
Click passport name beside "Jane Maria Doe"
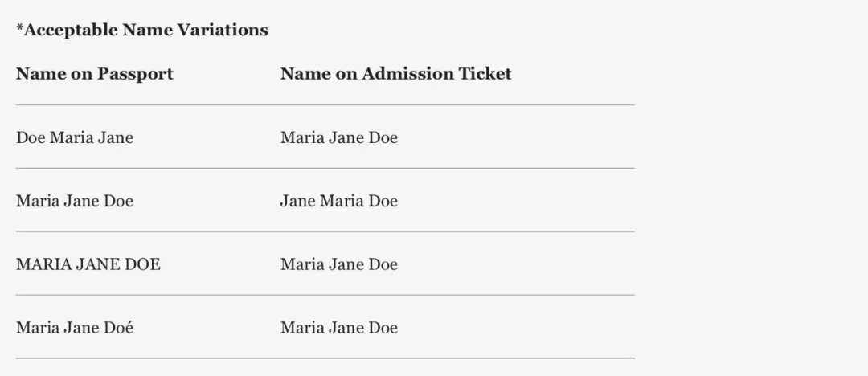coord(75,201)
